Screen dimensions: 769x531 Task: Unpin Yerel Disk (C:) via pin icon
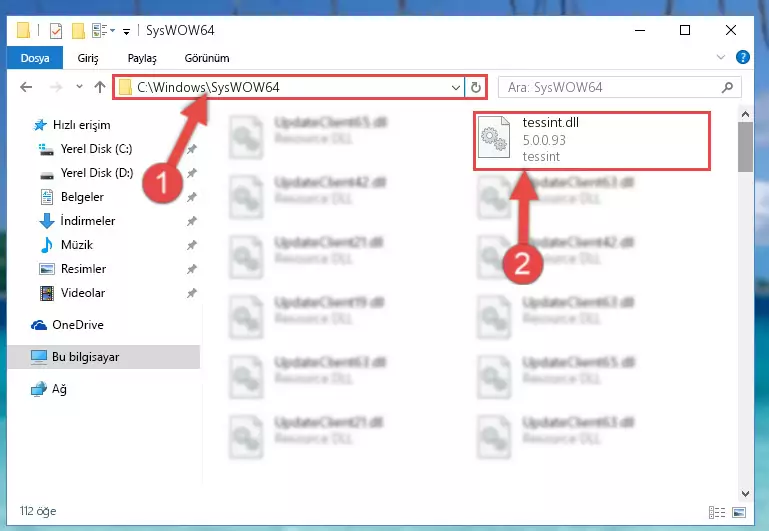[192, 149]
